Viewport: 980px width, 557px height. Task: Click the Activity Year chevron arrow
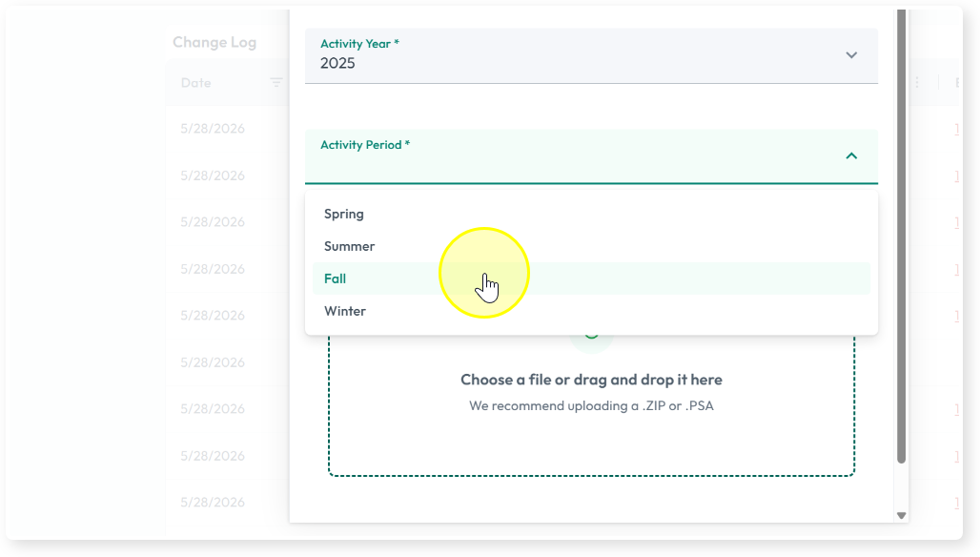coord(851,55)
